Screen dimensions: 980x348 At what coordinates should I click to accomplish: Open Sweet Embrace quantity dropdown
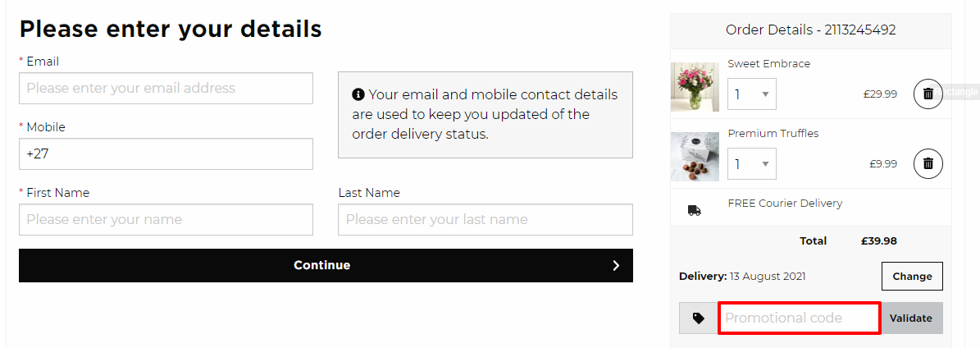click(752, 94)
